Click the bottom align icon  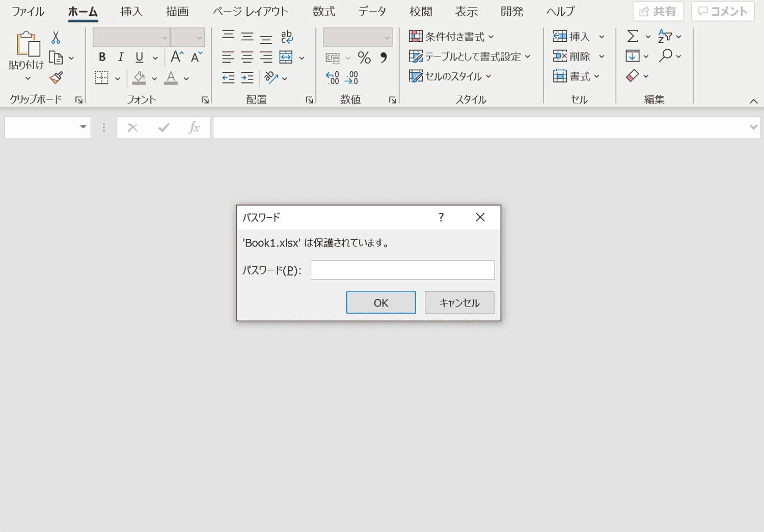266,38
